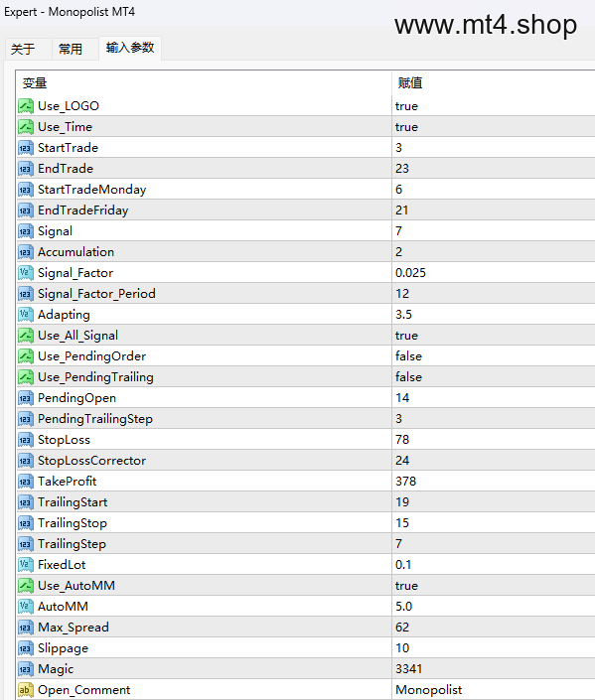Click the integer icon beside StartTrade

coord(26,148)
